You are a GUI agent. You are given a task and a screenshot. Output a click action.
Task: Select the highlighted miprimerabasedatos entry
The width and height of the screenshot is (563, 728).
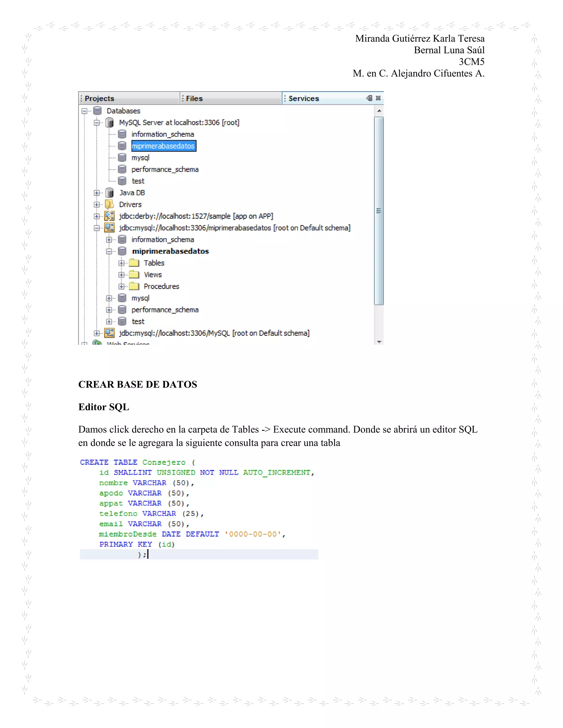click(164, 146)
